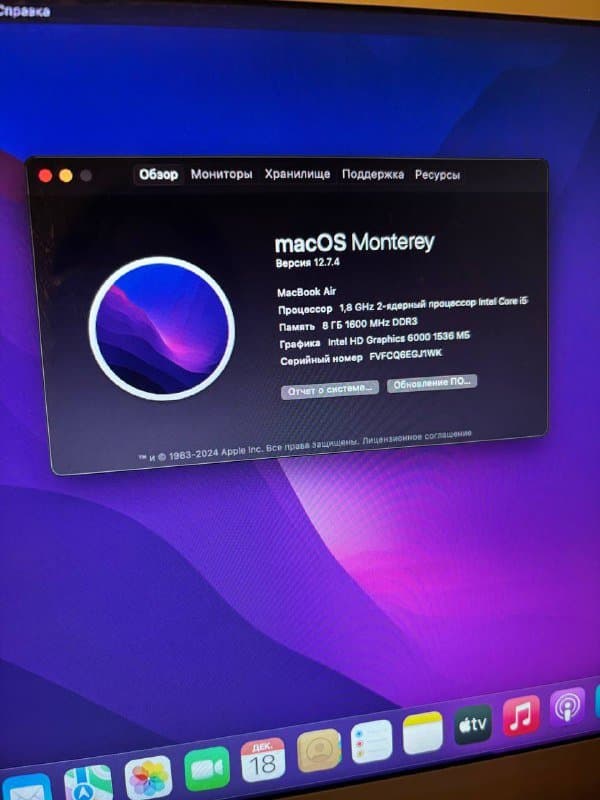Click the Отчет о системе button
Screen dimensions: 600x800
click(330, 390)
